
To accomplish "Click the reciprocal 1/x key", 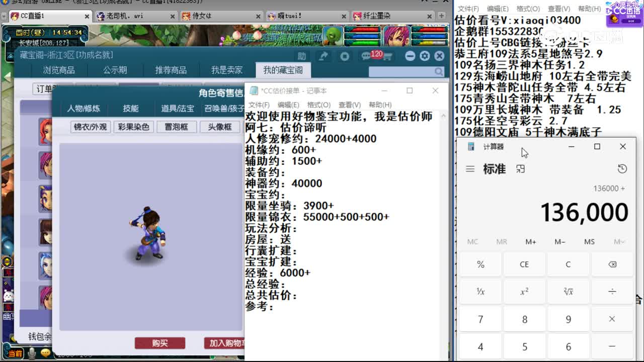I will 480,292.
